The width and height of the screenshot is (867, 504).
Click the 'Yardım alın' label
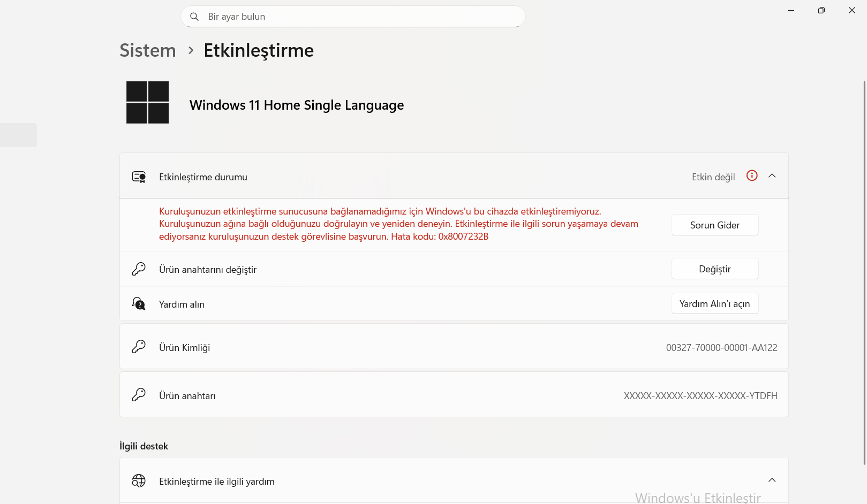click(x=182, y=304)
